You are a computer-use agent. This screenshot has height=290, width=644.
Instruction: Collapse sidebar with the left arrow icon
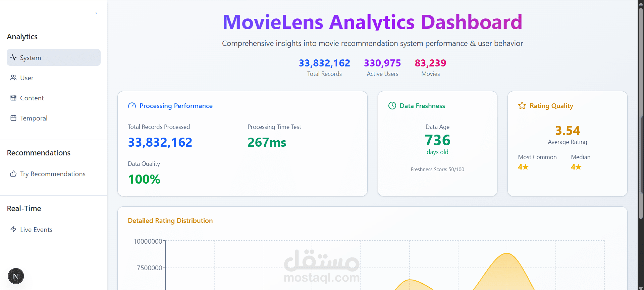coord(98,13)
